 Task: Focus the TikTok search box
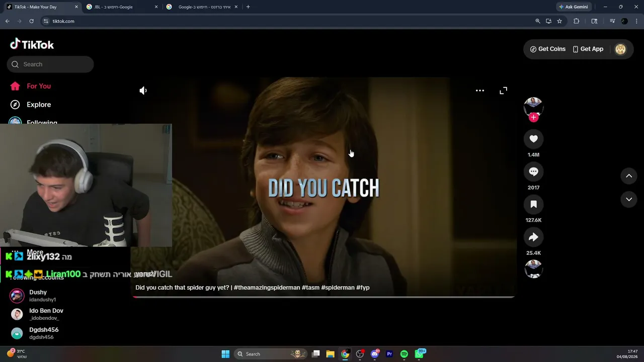pyautogui.click(x=50, y=64)
